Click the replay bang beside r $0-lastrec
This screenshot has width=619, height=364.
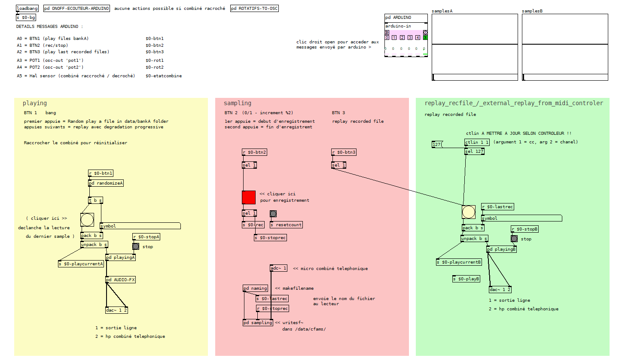469,212
